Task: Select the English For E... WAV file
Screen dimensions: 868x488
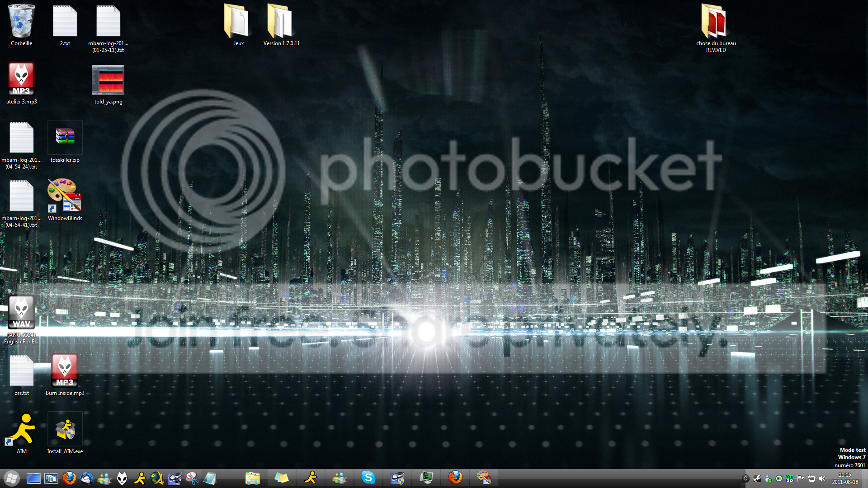Action: point(21,319)
